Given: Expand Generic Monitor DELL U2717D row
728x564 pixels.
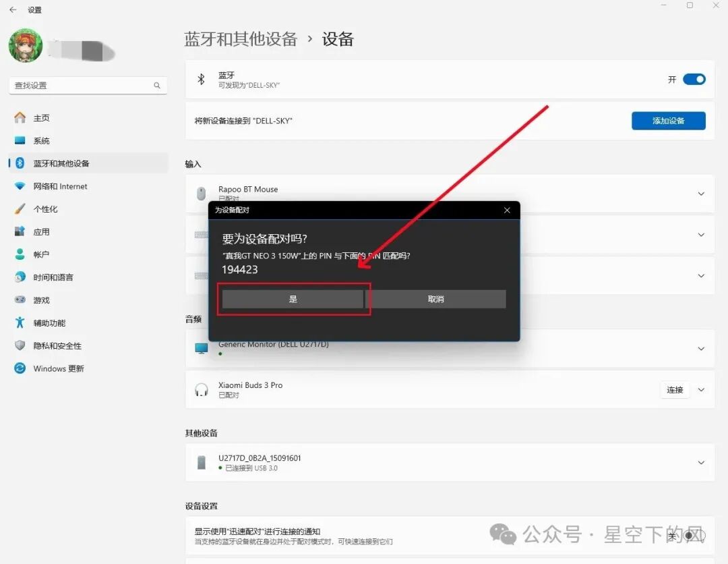Looking at the screenshot, I should [701, 348].
